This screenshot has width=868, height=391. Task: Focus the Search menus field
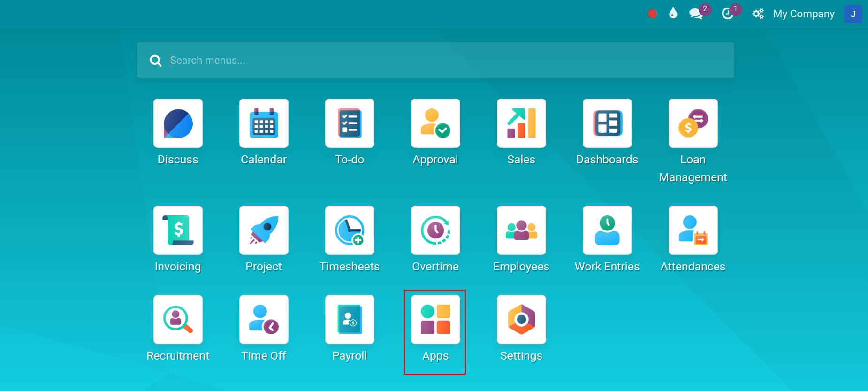(x=435, y=60)
